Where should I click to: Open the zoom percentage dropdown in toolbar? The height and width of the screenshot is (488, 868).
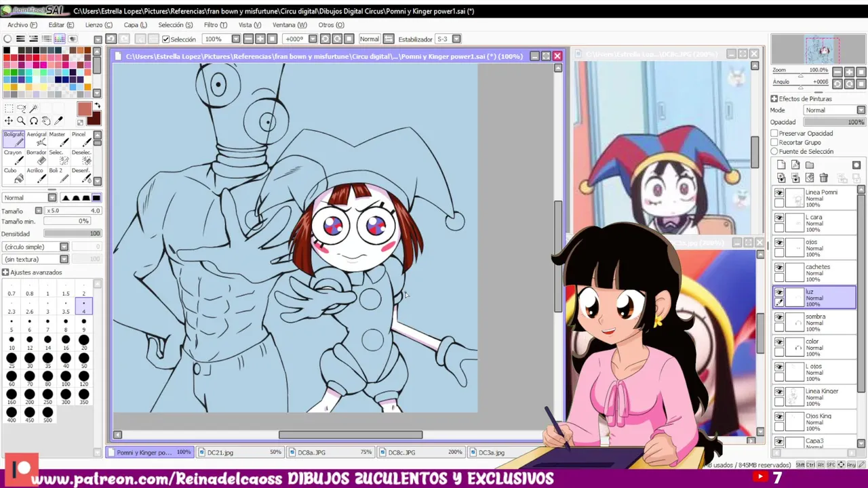(235, 39)
